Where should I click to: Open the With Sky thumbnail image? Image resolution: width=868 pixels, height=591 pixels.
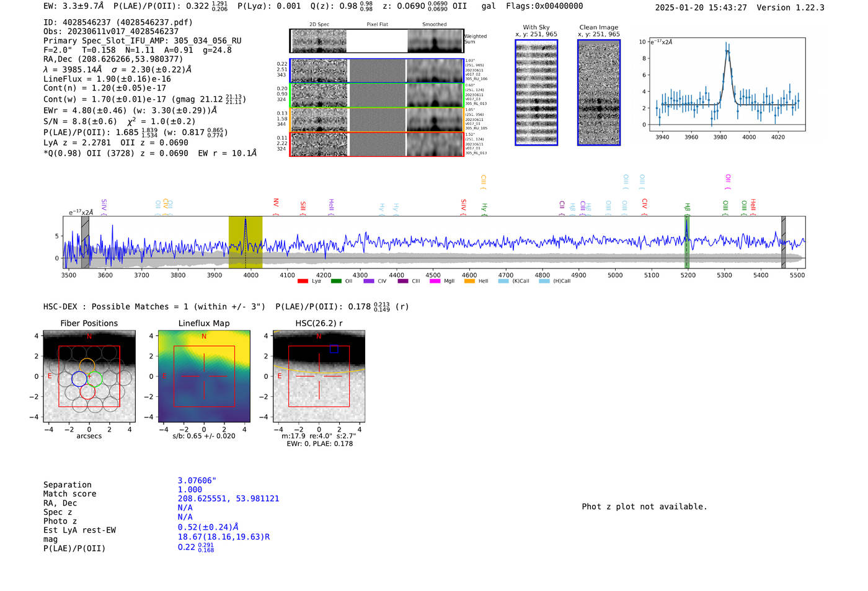click(536, 92)
